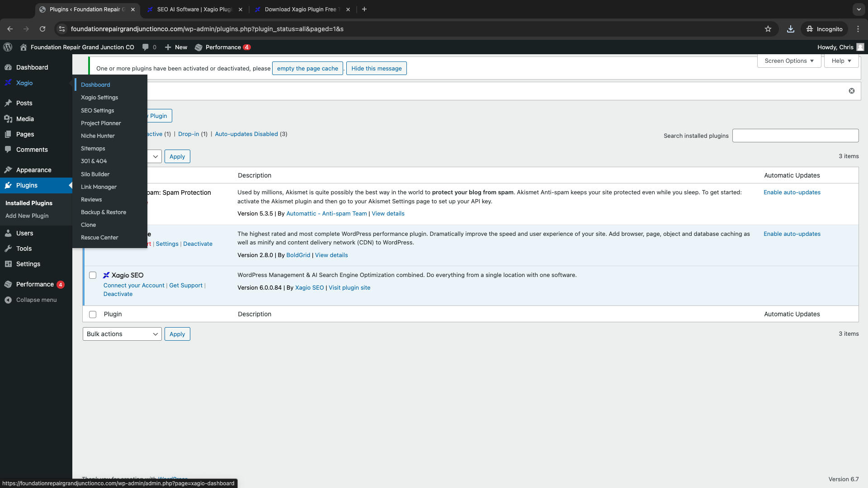Open browser downloads icon
The height and width of the screenshot is (488, 868).
[791, 29]
